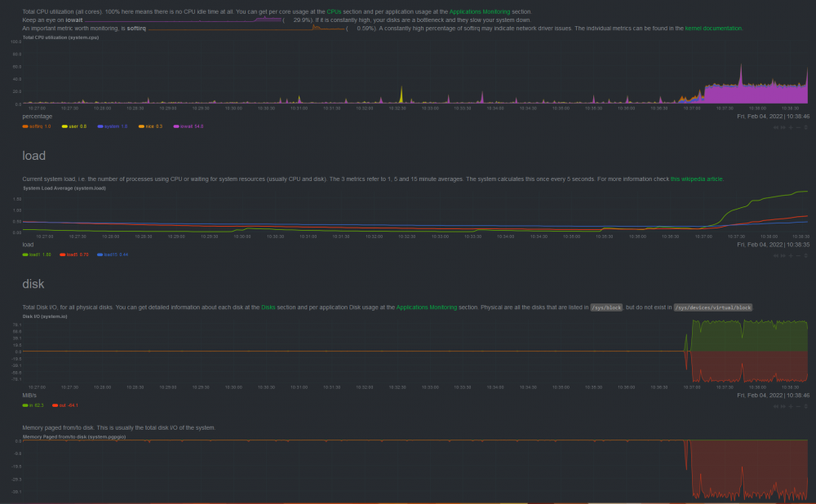Viewport: 816px width, 504px height.
Task: Toggle nice dimension in CPU legend
Action: (x=150, y=126)
